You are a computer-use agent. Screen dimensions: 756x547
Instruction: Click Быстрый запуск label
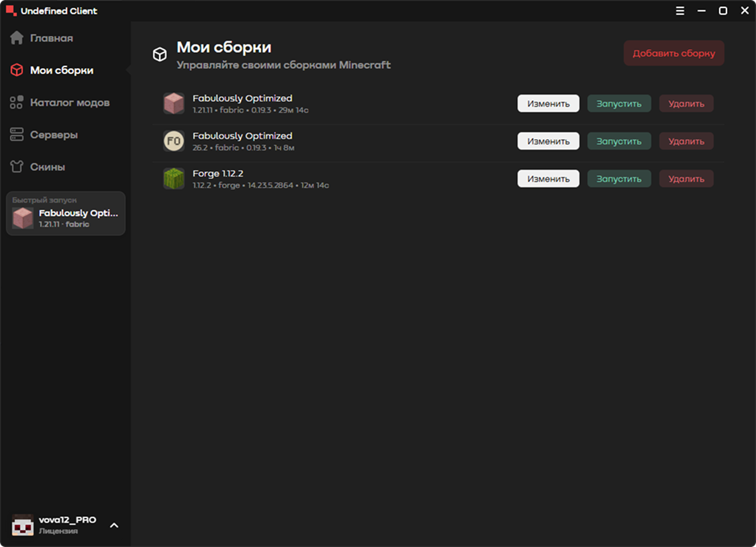[x=44, y=199]
